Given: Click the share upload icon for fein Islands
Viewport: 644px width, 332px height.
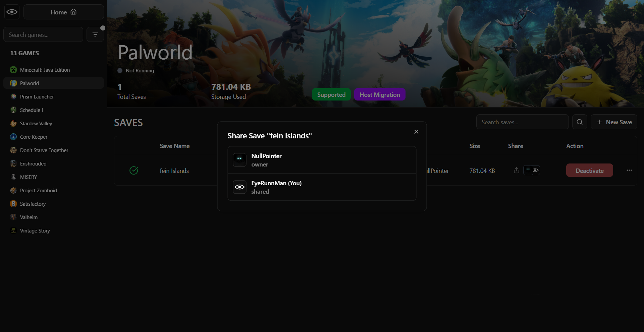Looking at the screenshot, I should tap(517, 170).
